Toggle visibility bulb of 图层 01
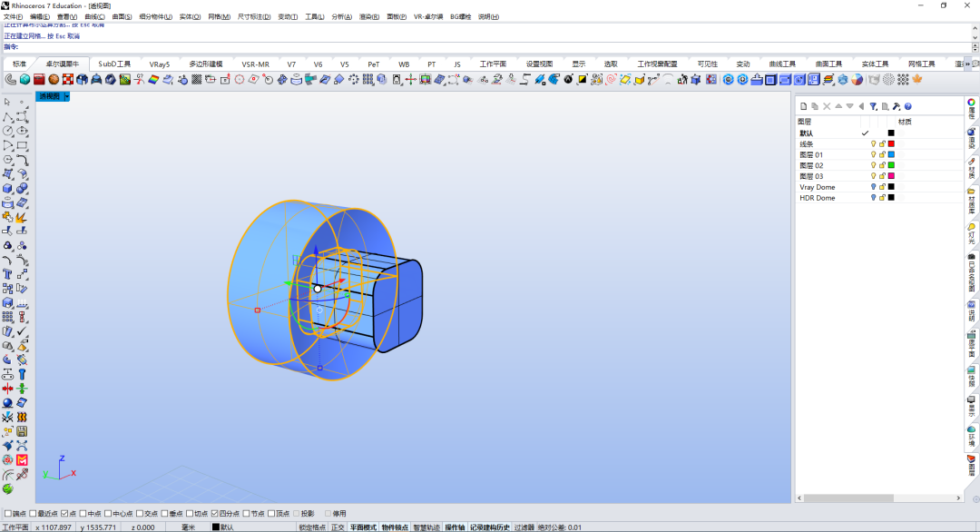980x532 pixels. click(873, 154)
